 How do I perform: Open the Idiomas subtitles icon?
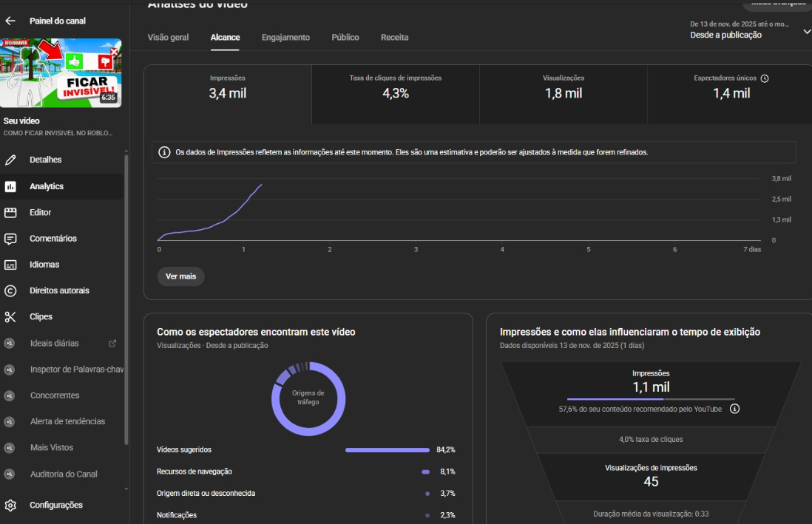click(10, 265)
